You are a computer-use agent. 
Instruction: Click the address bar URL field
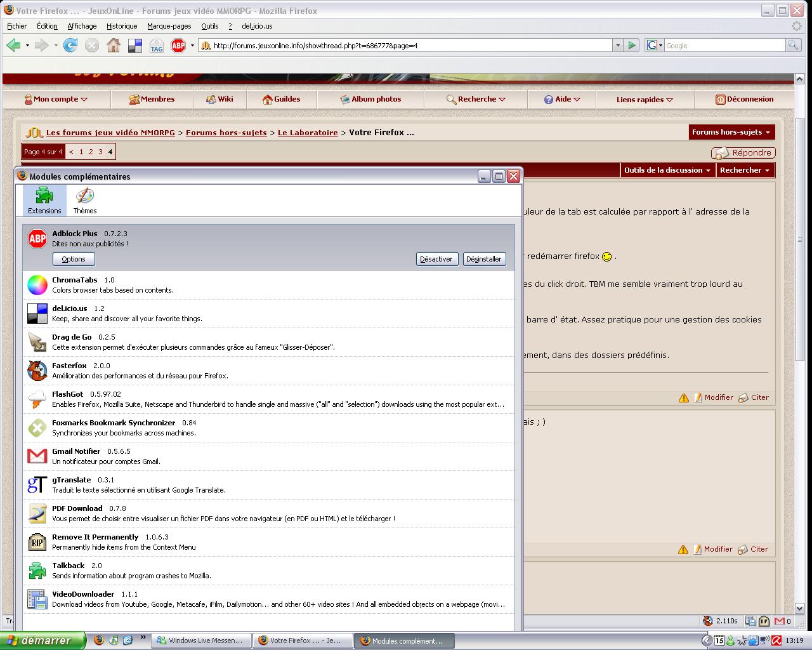coord(405,45)
